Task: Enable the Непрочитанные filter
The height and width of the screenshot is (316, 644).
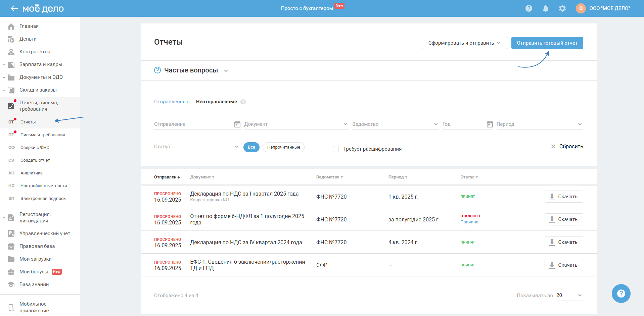Action: [283, 147]
